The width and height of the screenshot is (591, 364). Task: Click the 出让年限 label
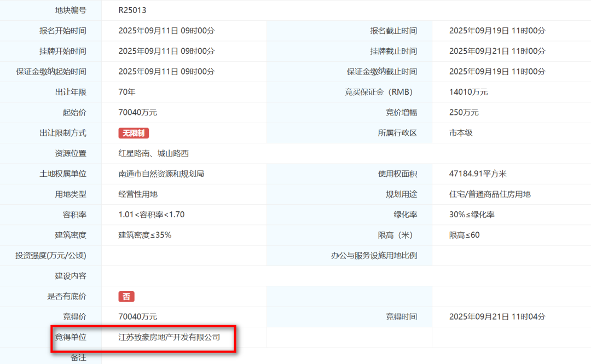tap(71, 91)
